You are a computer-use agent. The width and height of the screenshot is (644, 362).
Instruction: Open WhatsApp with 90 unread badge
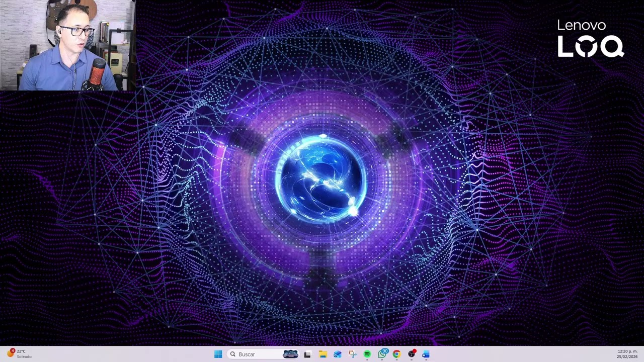click(x=382, y=354)
